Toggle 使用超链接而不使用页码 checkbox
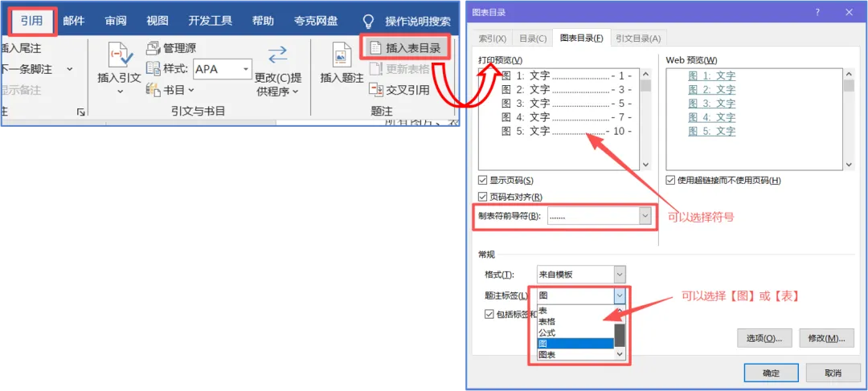 point(671,181)
